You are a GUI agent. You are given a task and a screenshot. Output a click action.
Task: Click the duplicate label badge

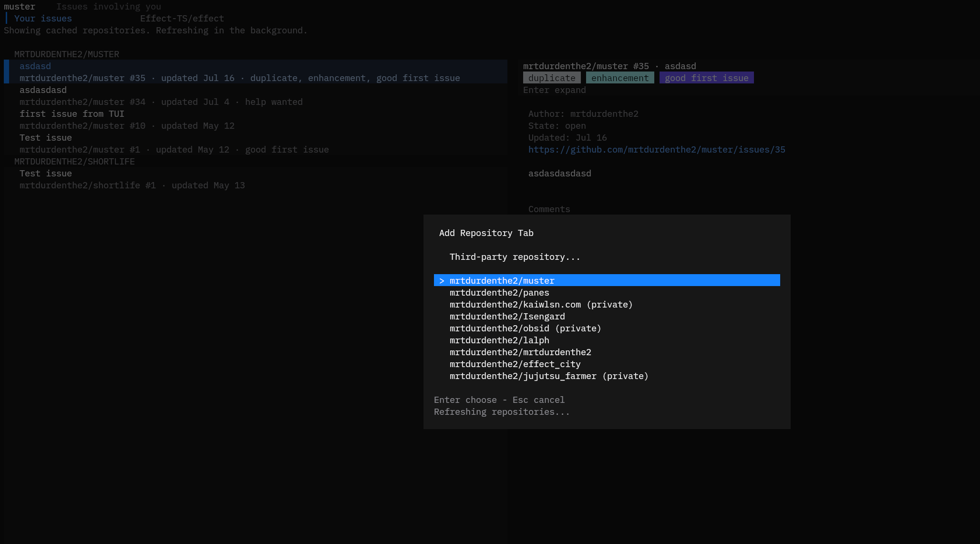pos(552,78)
